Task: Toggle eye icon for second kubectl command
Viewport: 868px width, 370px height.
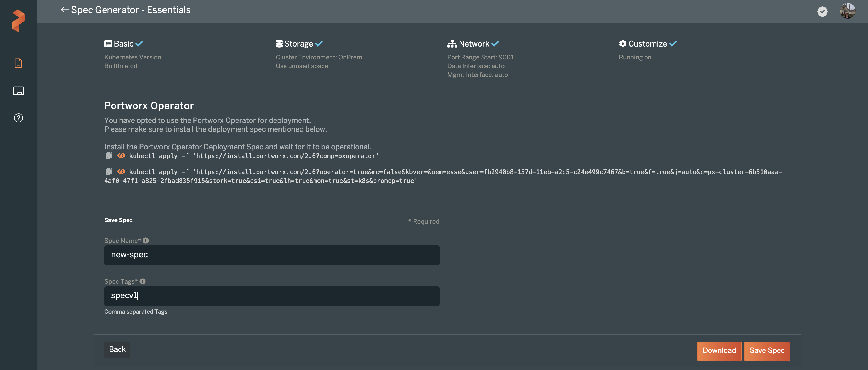Action: click(121, 172)
